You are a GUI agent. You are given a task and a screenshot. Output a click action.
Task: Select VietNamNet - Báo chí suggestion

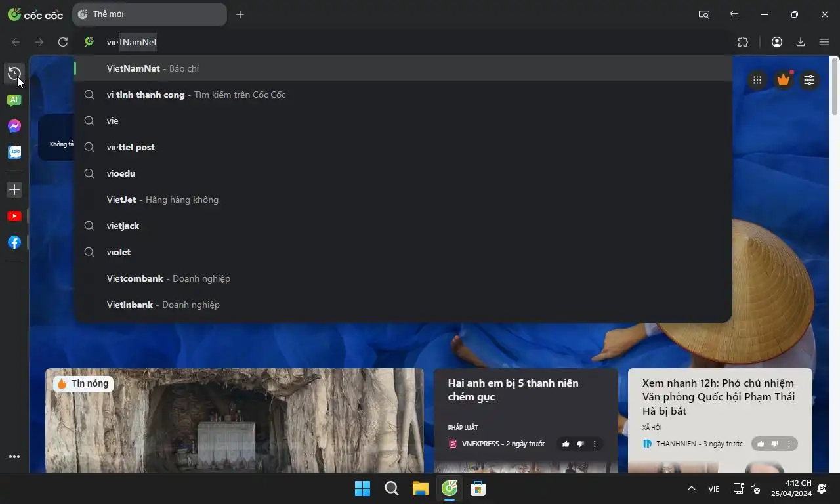(403, 68)
